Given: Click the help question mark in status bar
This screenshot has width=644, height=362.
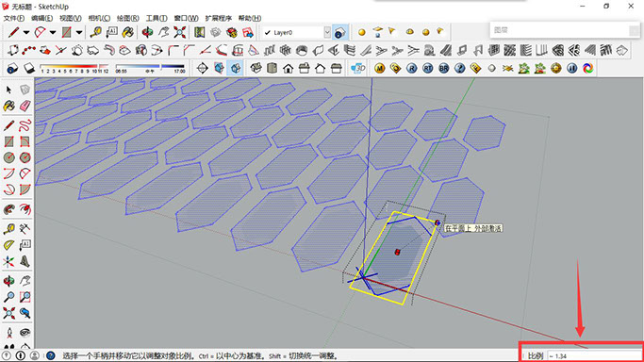Looking at the screenshot, I should pyautogui.click(x=51, y=355).
